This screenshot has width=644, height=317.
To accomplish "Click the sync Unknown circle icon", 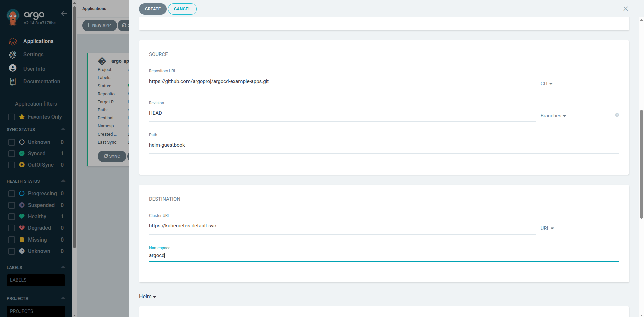I will (x=22, y=142).
